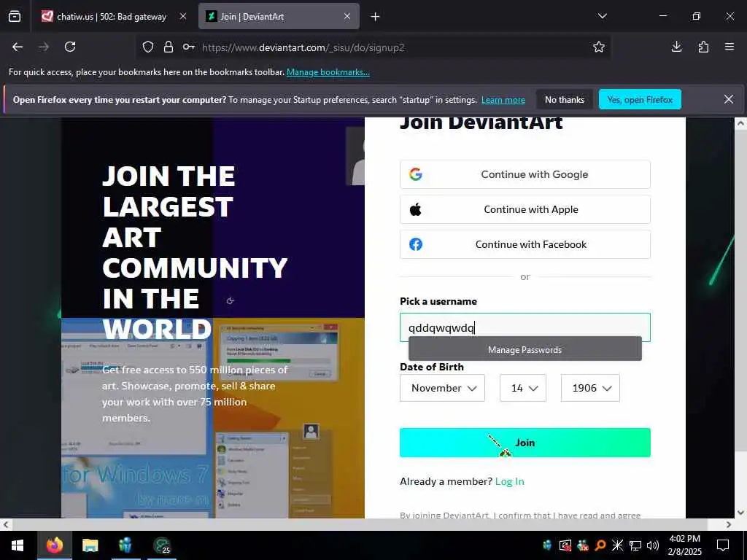Screen dimensions: 747x560
Task: Click the Log In link
Action: (509, 481)
